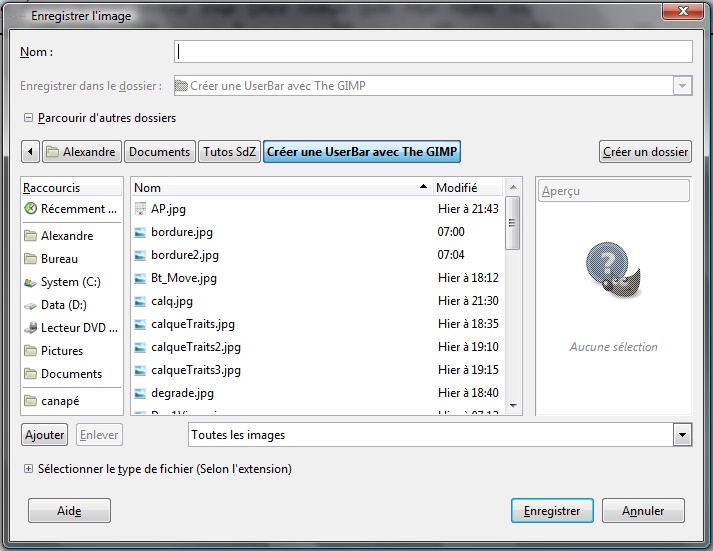The height and width of the screenshot is (551, 713).
Task: Click the file list vertical scrollbar
Action: (x=513, y=300)
